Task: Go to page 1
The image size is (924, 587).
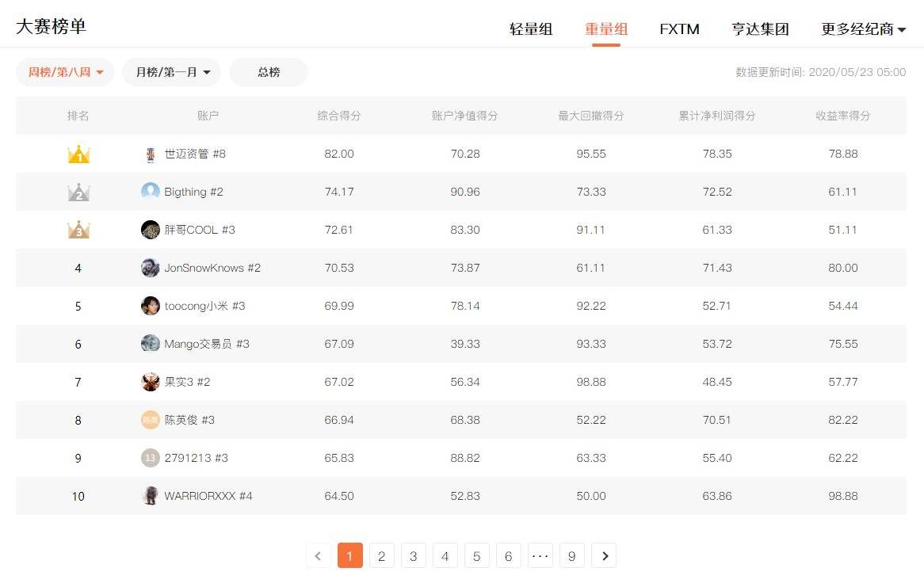Action: click(350, 556)
